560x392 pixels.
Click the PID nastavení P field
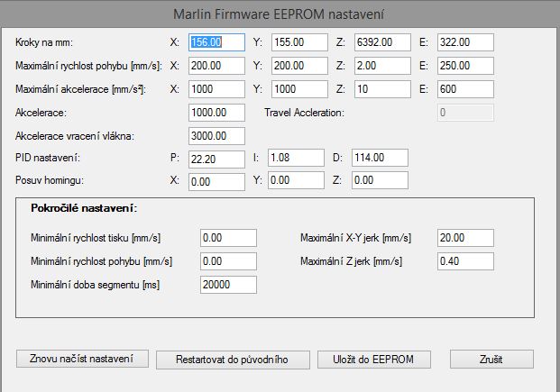click(217, 159)
